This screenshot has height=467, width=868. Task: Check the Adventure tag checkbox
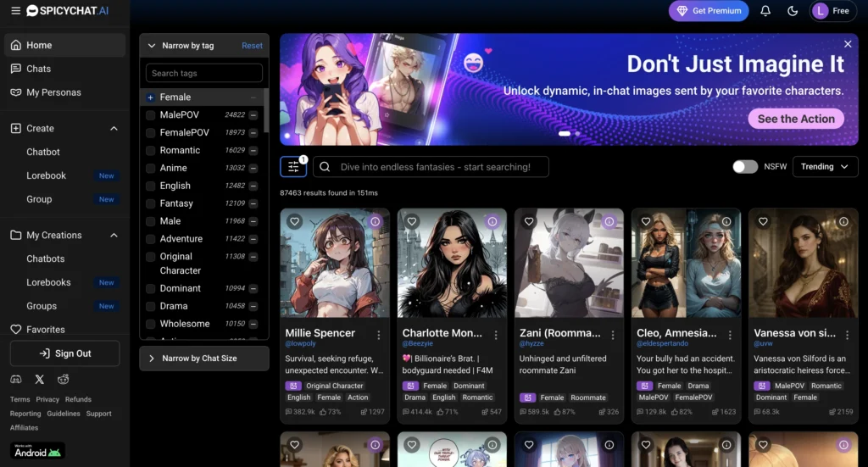coord(150,239)
